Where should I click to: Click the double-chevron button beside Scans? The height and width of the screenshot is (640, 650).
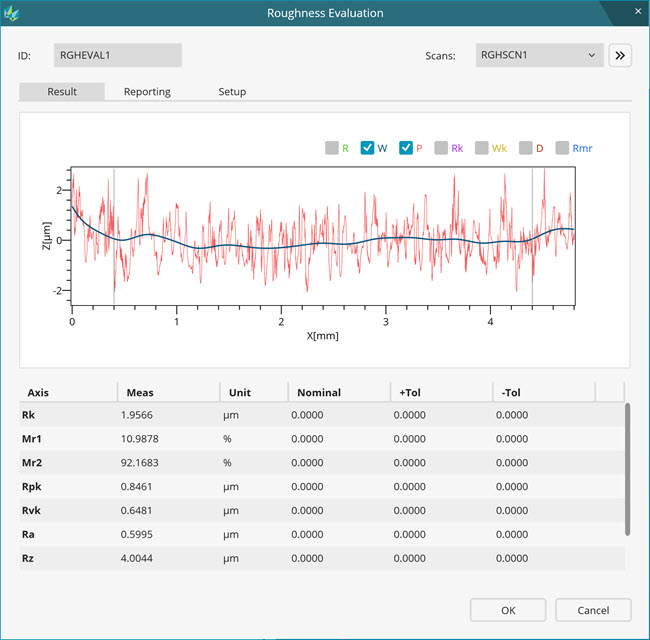click(x=620, y=55)
